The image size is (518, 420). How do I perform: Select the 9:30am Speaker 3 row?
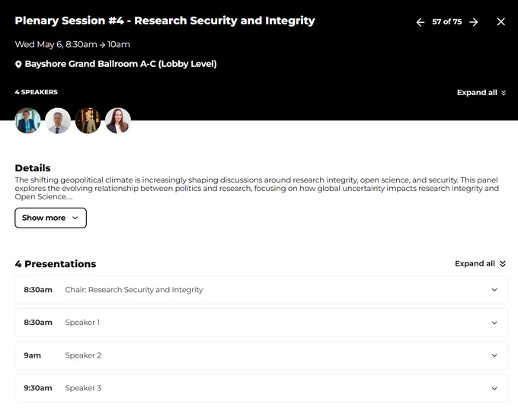tap(261, 388)
